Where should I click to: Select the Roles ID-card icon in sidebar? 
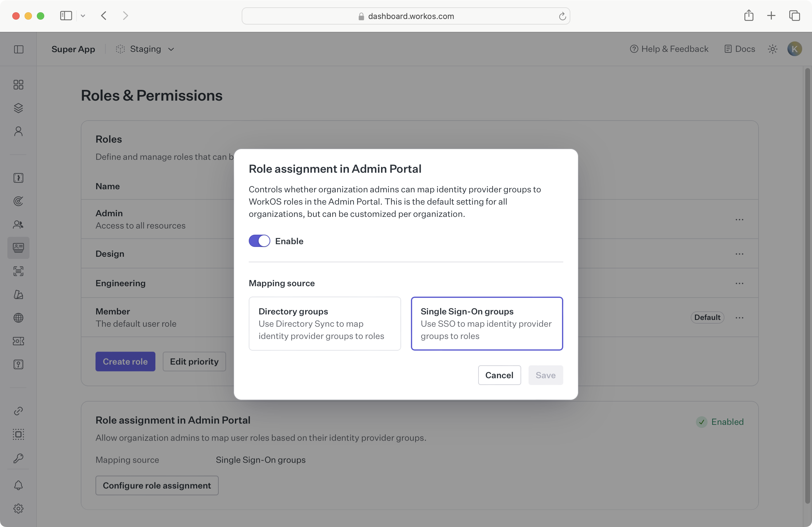point(18,248)
